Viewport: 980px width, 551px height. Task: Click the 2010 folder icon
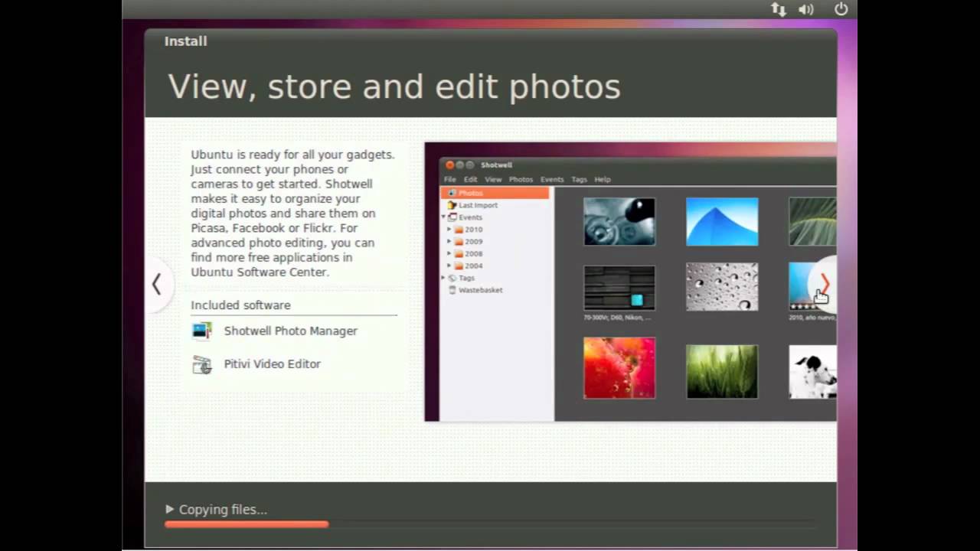(459, 230)
